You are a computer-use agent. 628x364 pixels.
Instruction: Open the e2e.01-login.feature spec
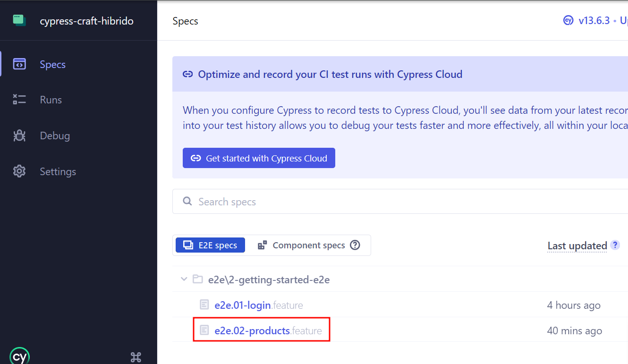pyautogui.click(x=259, y=305)
